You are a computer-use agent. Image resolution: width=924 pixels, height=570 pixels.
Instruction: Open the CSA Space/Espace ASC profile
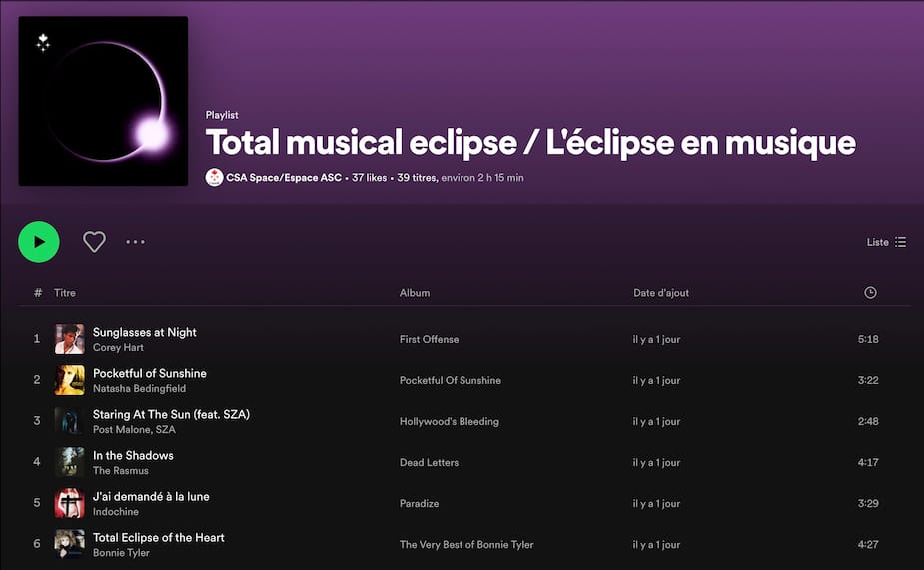point(284,178)
